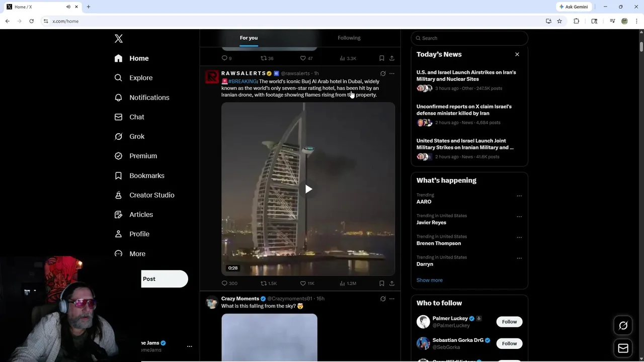The image size is (644, 362).
Task: Click Show more under What's happening
Action: 430,280
